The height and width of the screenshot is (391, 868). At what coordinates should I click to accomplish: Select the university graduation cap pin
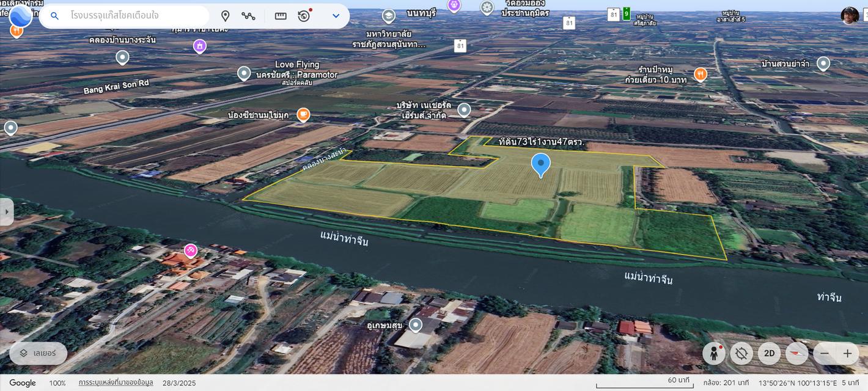point(389,16)
